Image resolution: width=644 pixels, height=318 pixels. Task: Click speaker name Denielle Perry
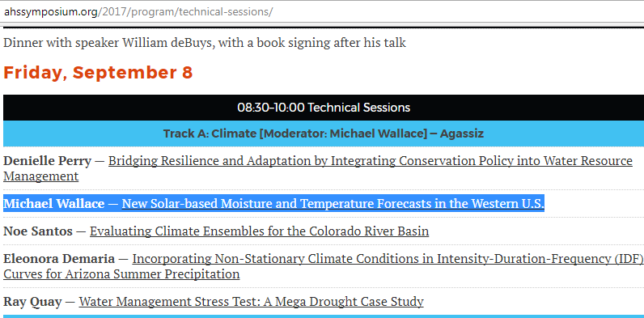pos(47,161)
